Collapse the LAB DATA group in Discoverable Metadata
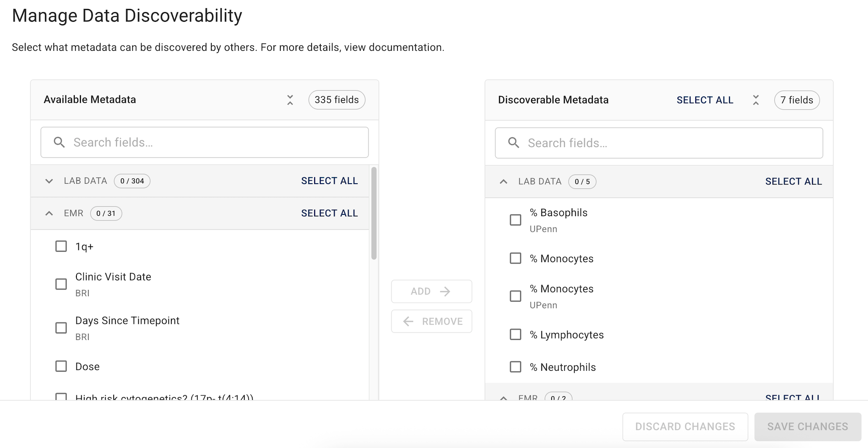This screenshot has width=868, height=448. coord(503,181)
